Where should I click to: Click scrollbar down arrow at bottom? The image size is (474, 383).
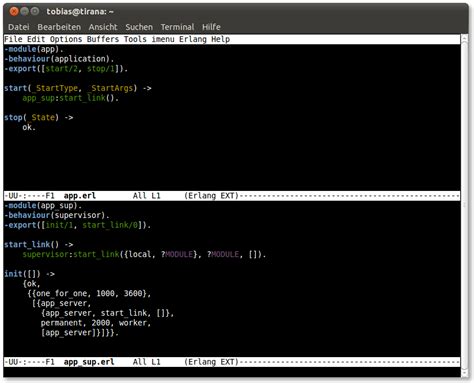[x=465, y=372]
